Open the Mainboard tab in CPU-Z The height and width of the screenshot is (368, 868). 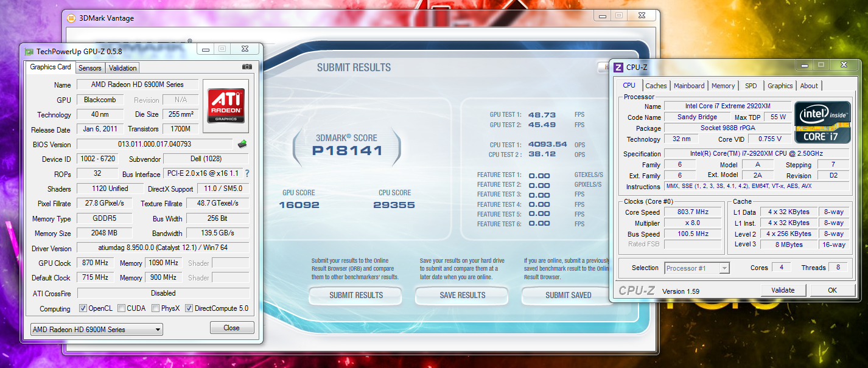(689, 86)
